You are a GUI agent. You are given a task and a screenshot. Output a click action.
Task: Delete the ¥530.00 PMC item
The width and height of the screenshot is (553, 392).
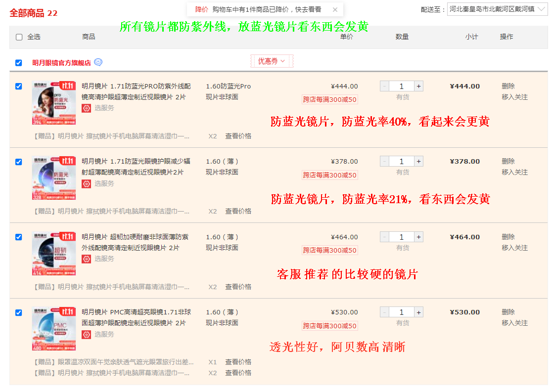508,312
